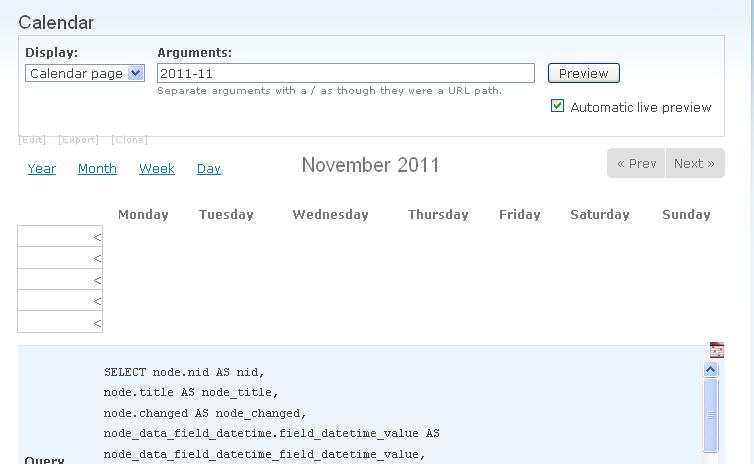Switch to Day view
The width and height of the screenshot is (754, 464).
click(209, 169)
